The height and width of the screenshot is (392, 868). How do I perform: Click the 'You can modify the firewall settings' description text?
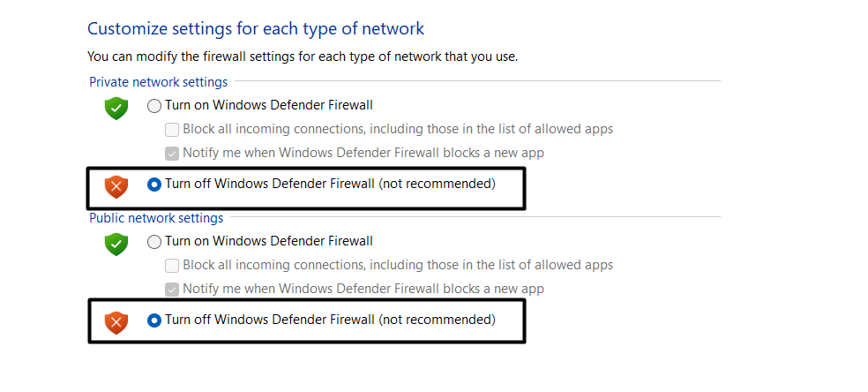tap(303, 57)
